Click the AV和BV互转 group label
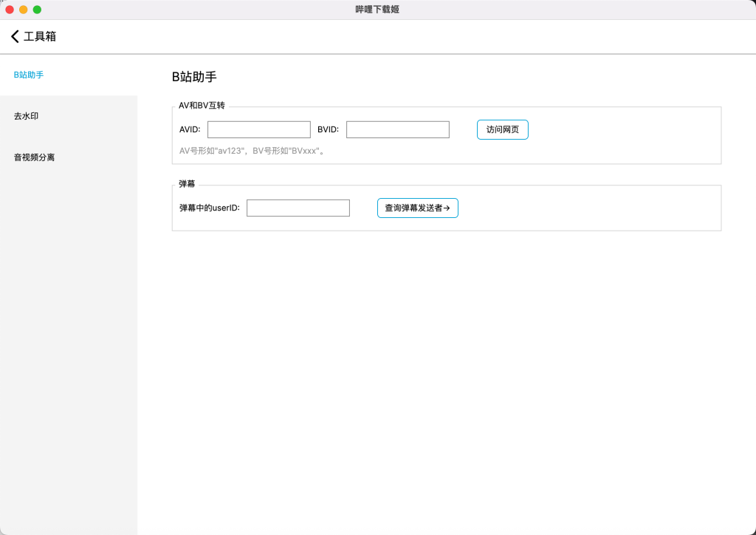This screenshot has height=535, width=756. click(202, 106)
